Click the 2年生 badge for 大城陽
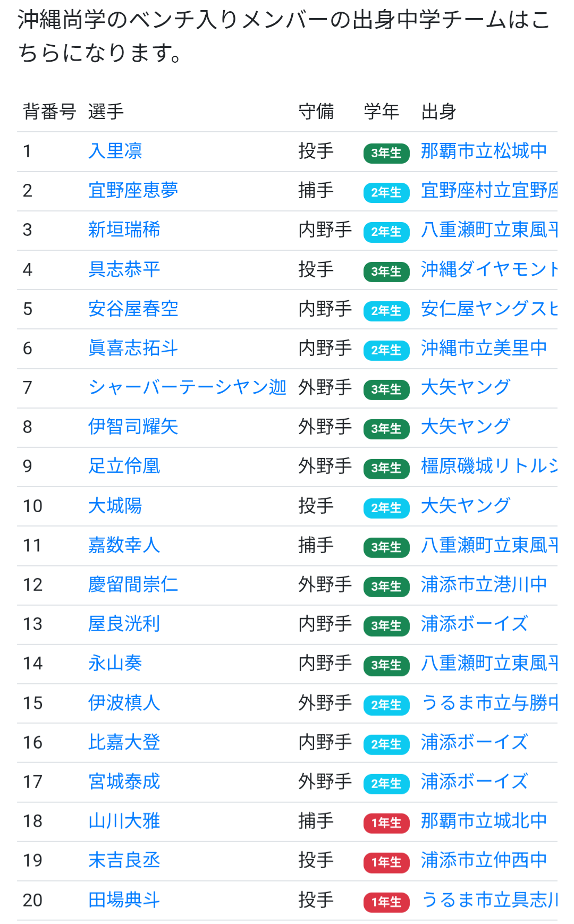Image resolution: width=574 pixels, height=924 pixels. tap(386, 508)
